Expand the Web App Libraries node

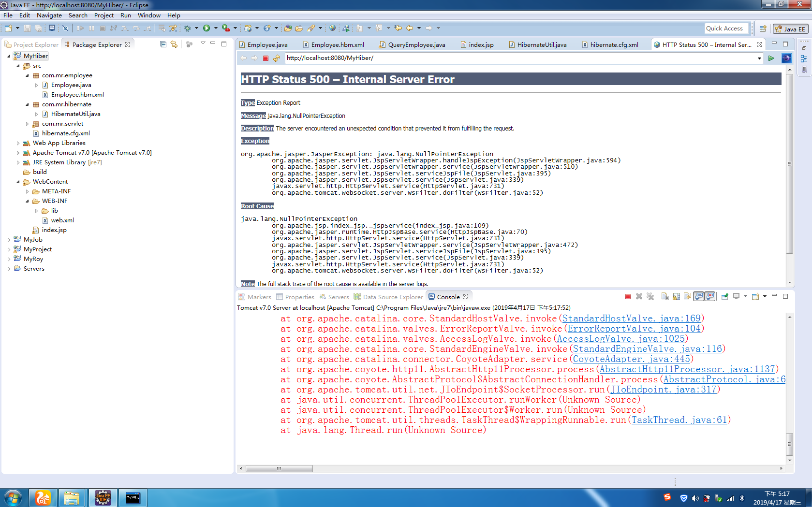(18, 143)
